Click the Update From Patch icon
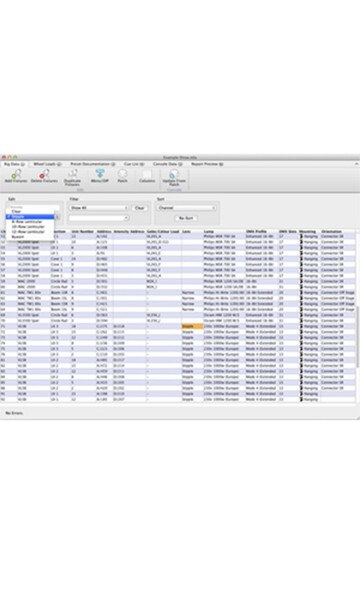 click(x=174, y=174)
